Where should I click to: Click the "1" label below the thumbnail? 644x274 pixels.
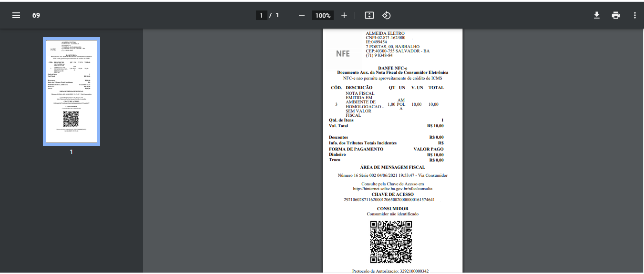(72, 152)
